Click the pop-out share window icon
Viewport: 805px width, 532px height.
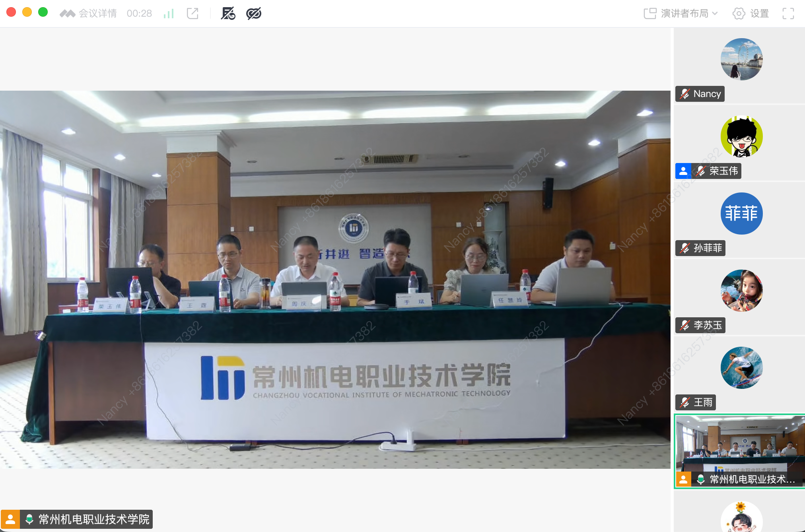193,14
